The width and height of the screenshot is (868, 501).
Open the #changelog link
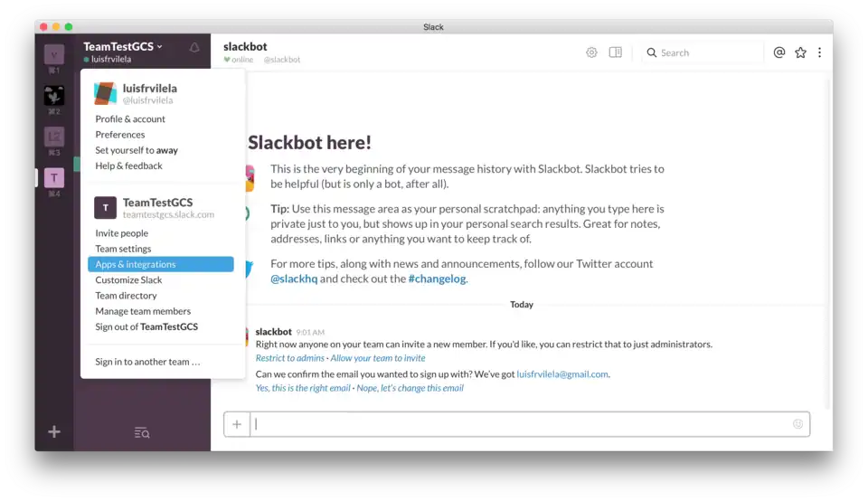pyautogui.click(x=438, y=279)
